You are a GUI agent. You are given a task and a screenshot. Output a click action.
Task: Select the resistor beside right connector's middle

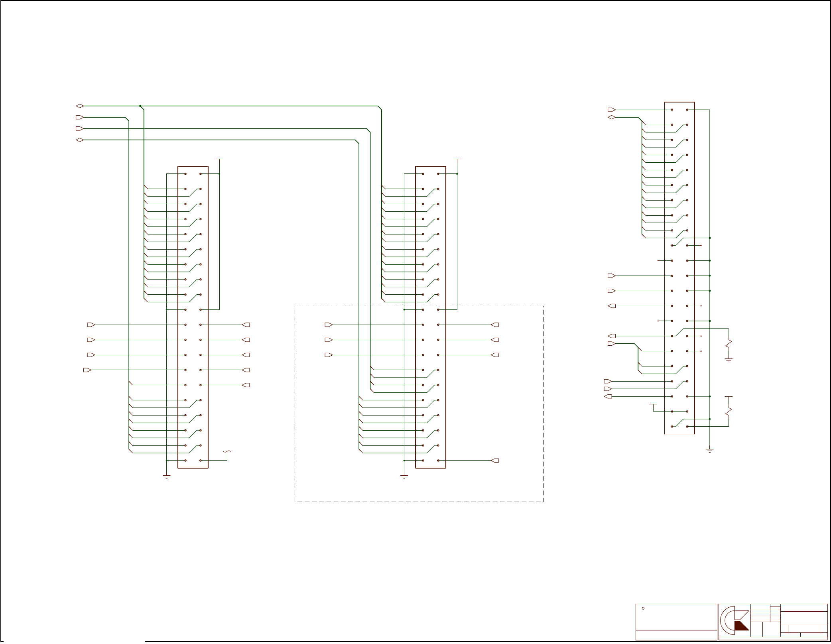click(x=729, y=343)
